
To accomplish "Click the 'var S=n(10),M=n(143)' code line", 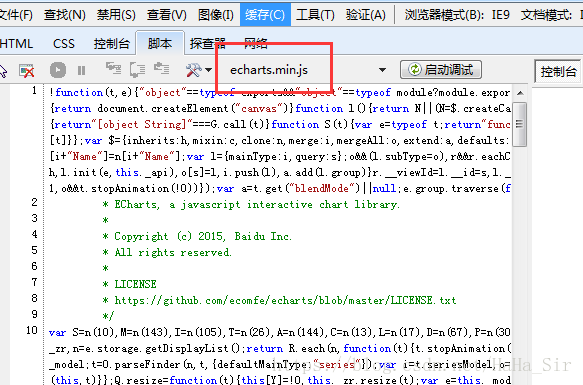I will point(280,332).
